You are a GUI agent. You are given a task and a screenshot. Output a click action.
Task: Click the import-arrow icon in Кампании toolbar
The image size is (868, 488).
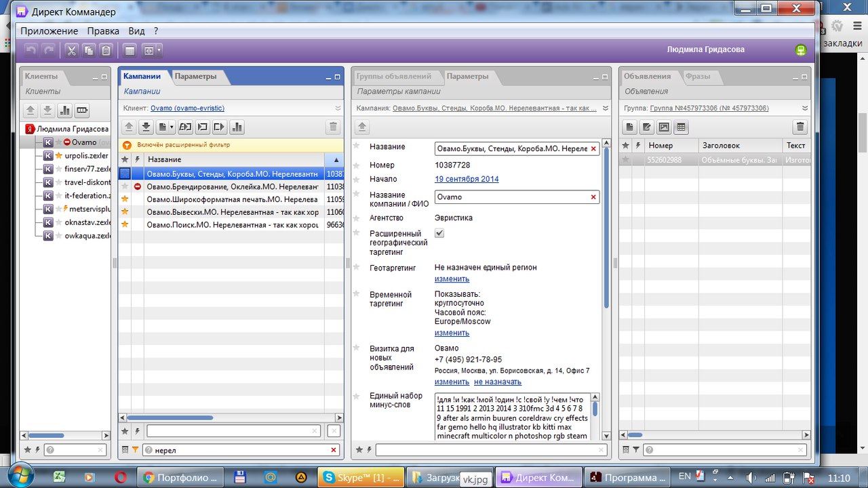point(202,127)
